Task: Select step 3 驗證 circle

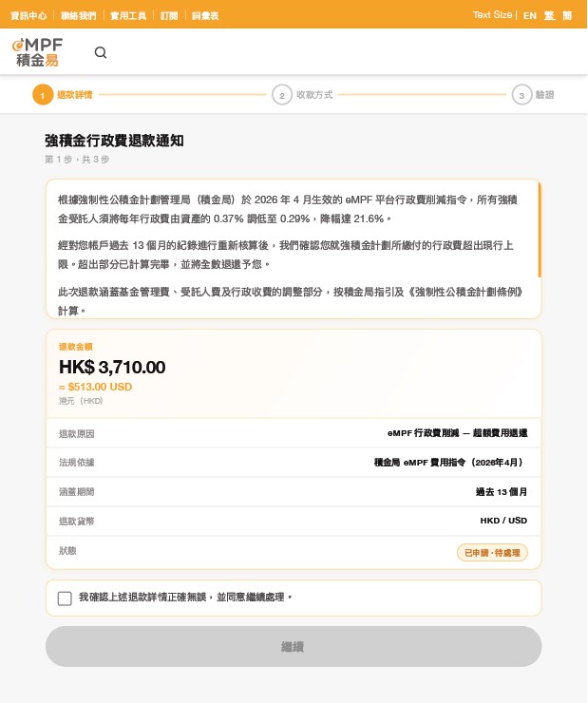Action: click(x=522, y=95)
